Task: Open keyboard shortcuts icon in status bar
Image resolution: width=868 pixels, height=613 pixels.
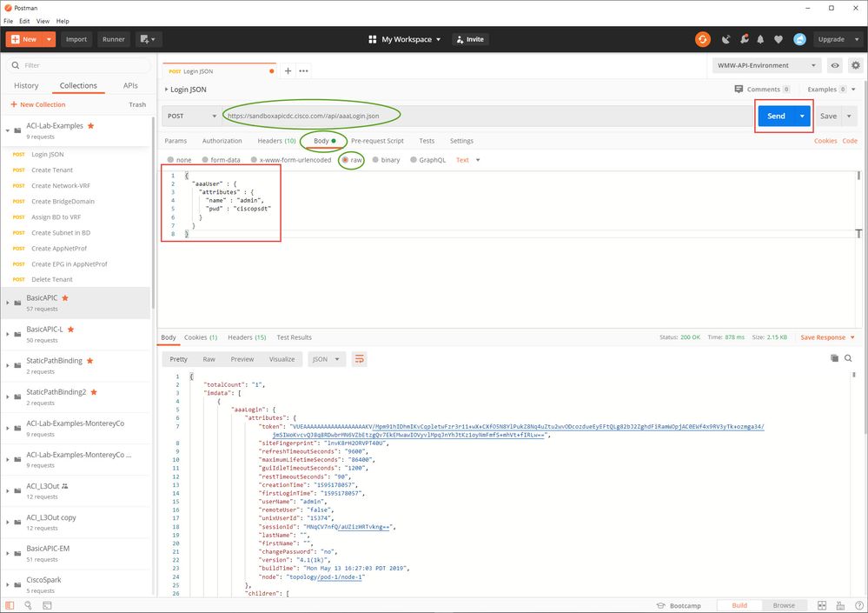Action: tap(840, 606)
